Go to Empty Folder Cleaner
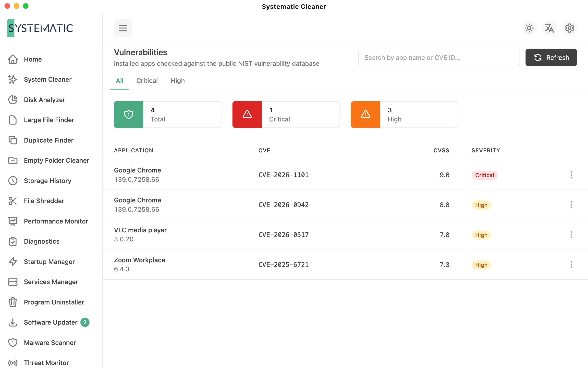Screen dimensions: 588x368 point(57,160)
